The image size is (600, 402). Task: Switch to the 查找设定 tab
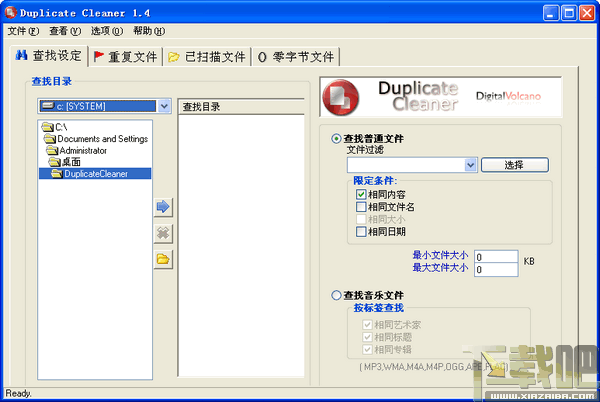click(49, 56)
